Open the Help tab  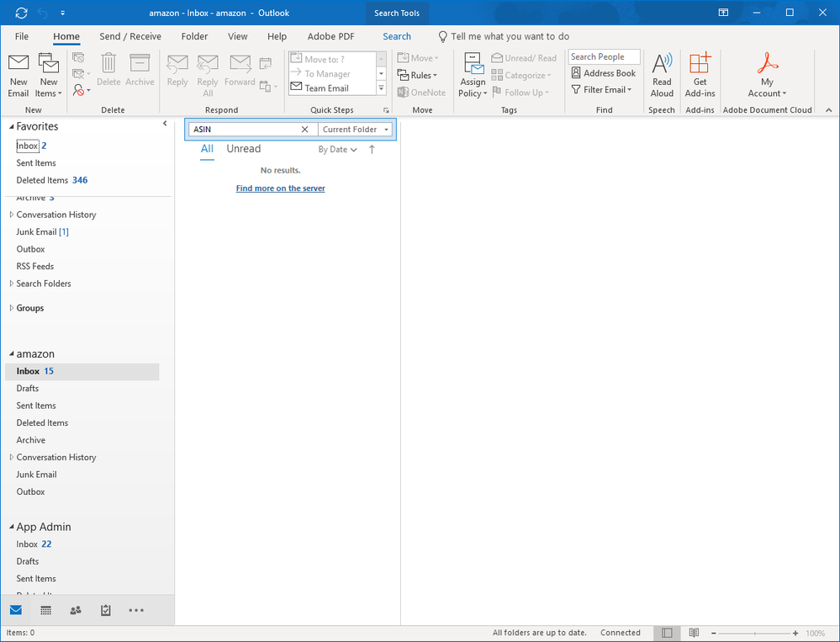(x=277, y=36)
